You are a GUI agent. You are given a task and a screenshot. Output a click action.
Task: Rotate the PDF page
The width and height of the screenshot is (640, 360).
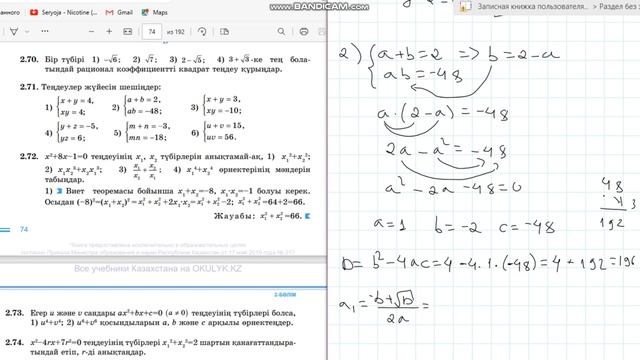click(202, 31)
